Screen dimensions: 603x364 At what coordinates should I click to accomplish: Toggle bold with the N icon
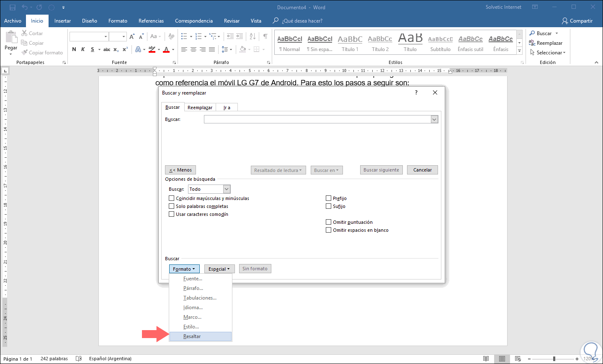74,49
